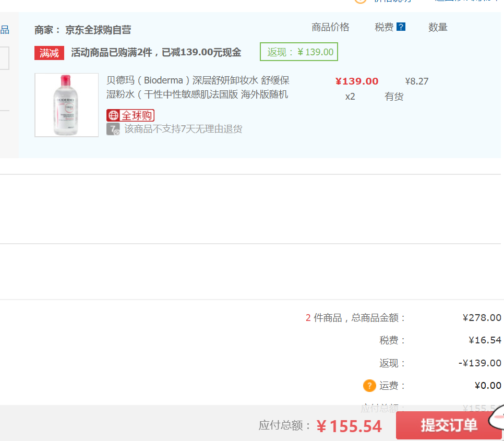Click the 数量 column header

[x=438, y=27]
